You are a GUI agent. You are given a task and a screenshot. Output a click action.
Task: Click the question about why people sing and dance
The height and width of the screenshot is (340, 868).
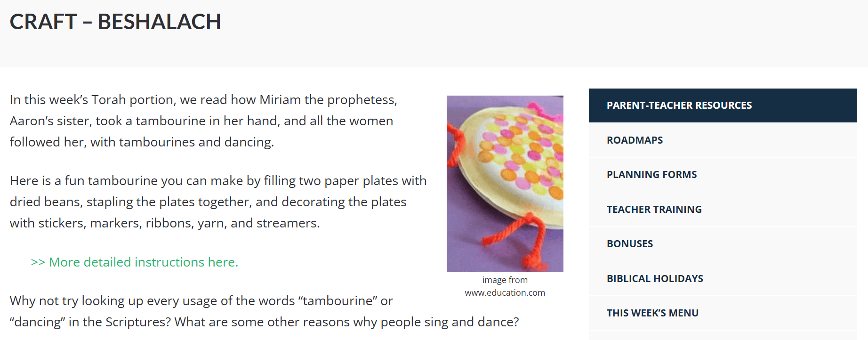pos(346,322)
